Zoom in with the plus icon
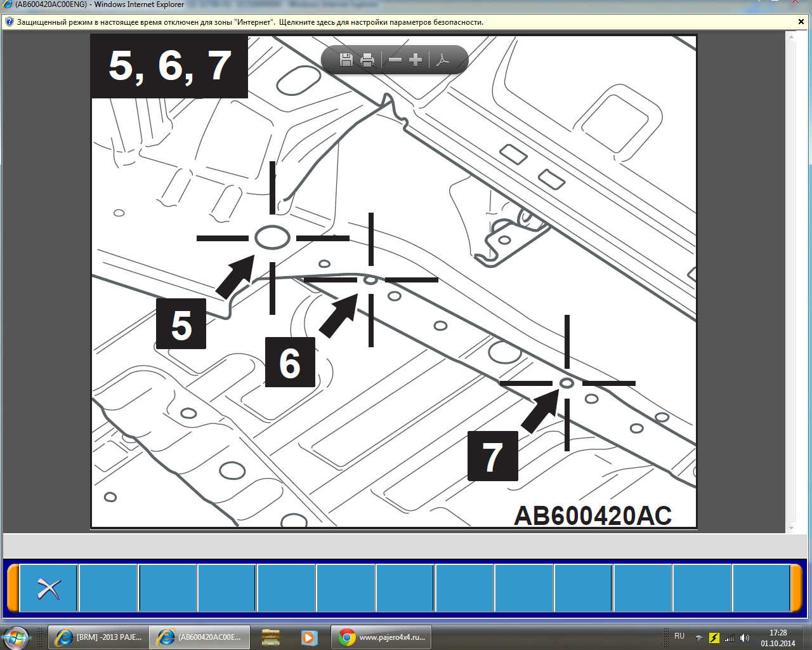This screenshot has height=650, width=812. tap(416, 60)
